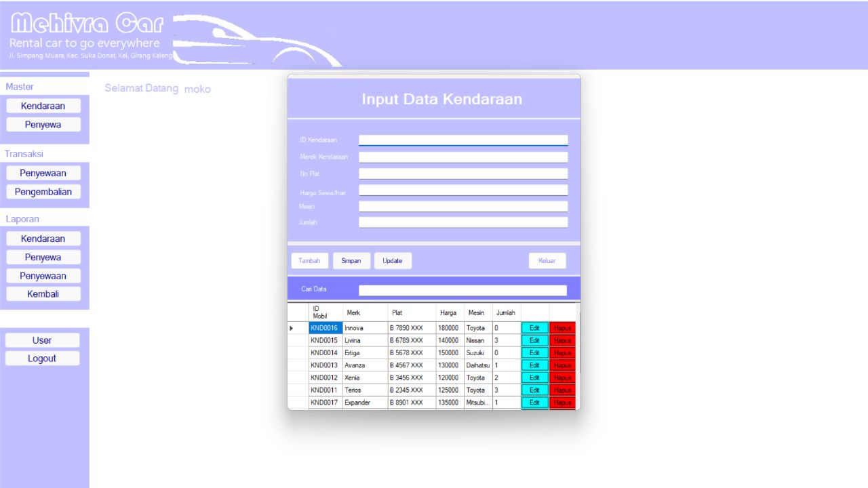Open the Penyewa report under Laporan
The height and width of the screenshot is (488, 868).
(x=43, y=257)
